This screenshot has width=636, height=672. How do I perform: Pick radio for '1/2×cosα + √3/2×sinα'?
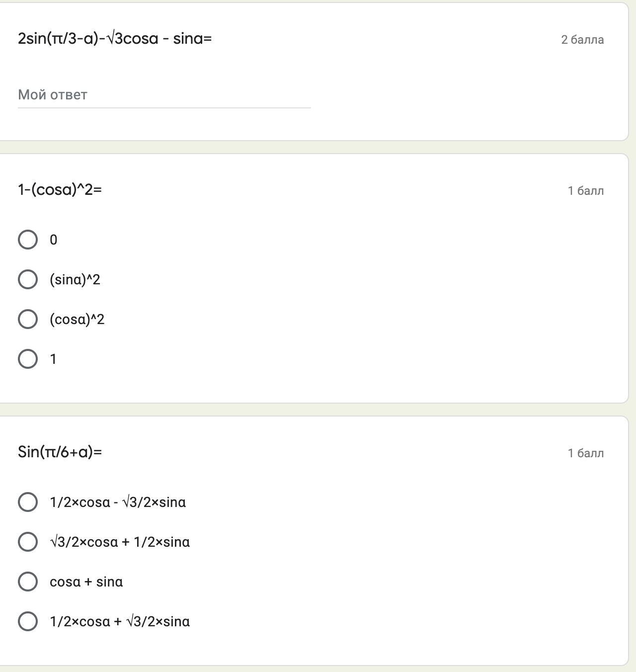28,621
